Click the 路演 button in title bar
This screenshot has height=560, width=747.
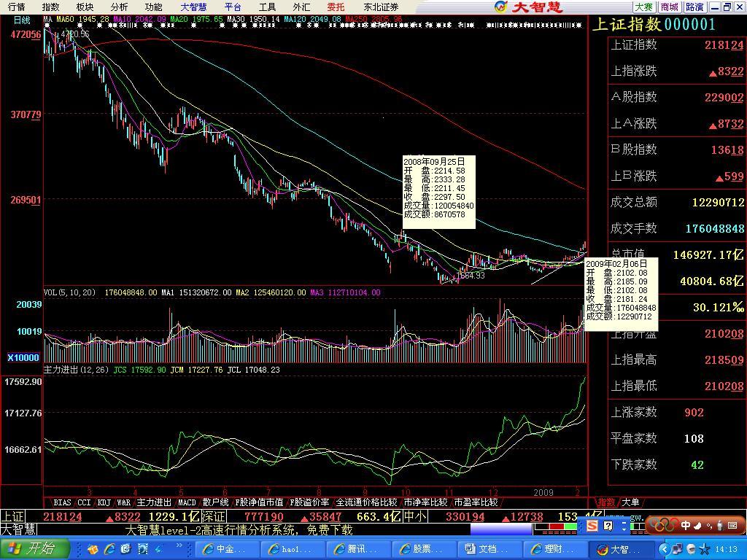tap(694, 7)
